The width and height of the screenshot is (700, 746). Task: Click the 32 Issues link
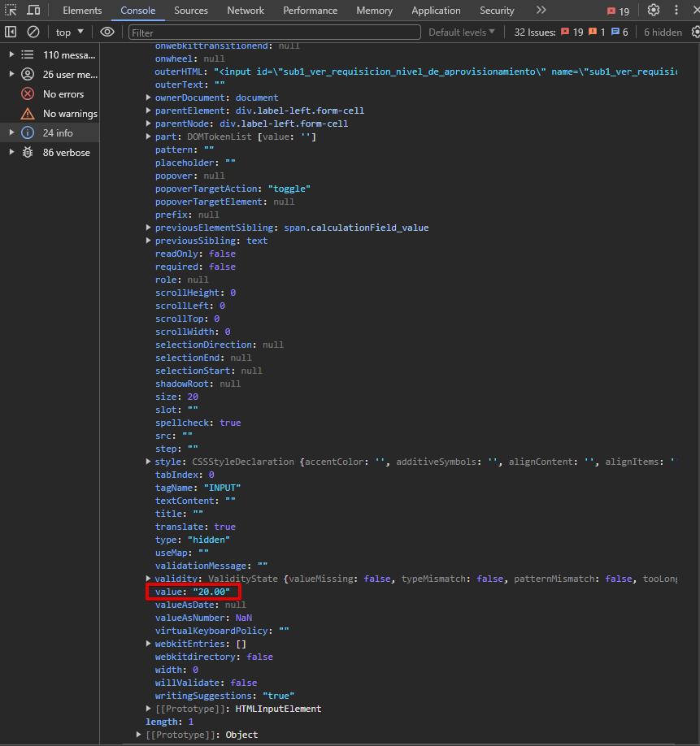tap(534, 32)
